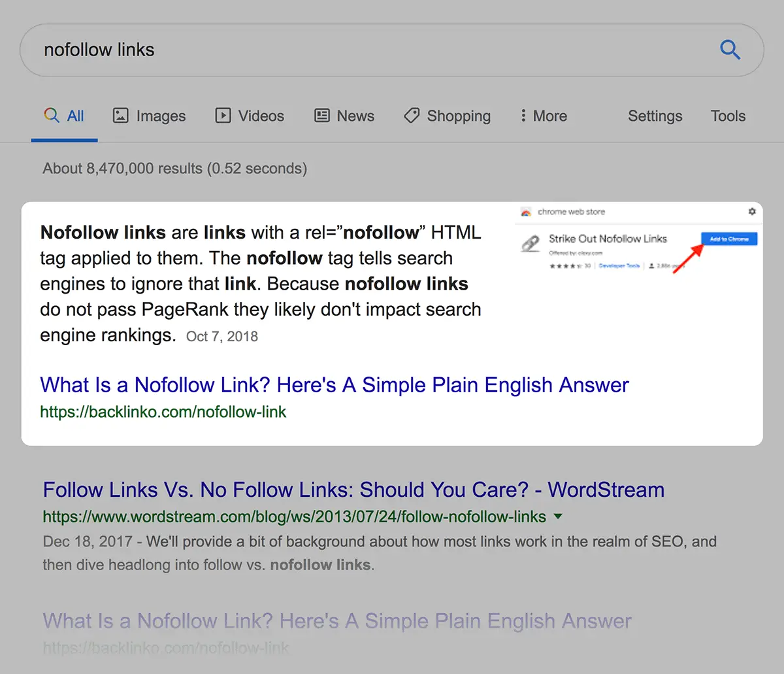The image size is (784, 674).
Task: Click the magnifying glass search icon
Action: click(x=730, y=50)
